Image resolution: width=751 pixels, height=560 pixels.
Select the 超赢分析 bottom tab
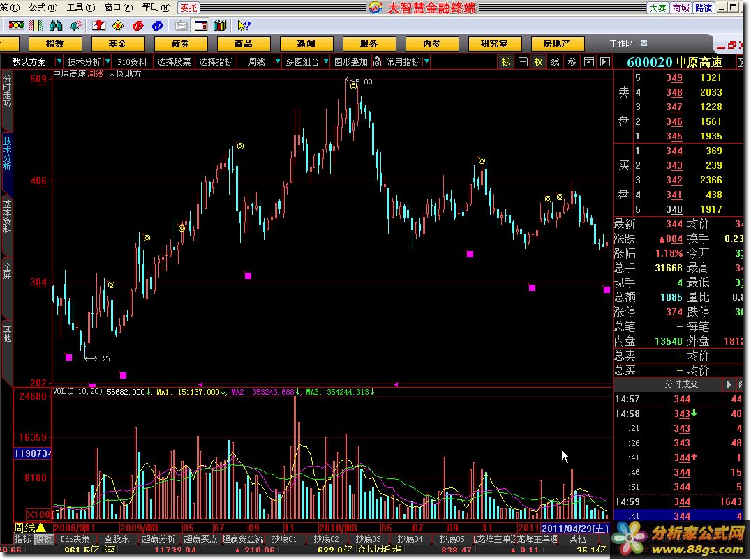click(158, 538)
